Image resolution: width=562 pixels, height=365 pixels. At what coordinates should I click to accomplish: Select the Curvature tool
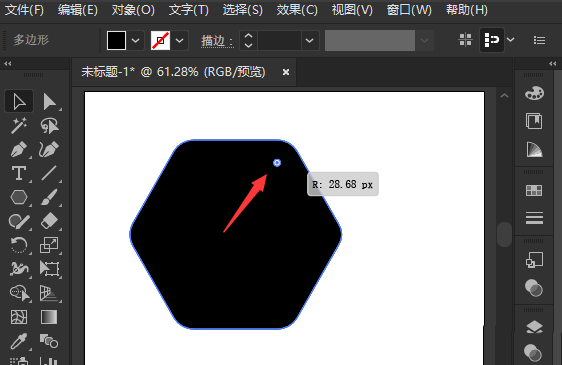click(49, 150)
